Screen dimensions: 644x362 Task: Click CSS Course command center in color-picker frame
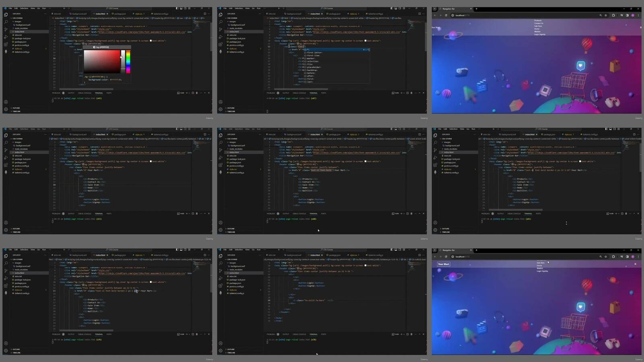tap(113, 8)
